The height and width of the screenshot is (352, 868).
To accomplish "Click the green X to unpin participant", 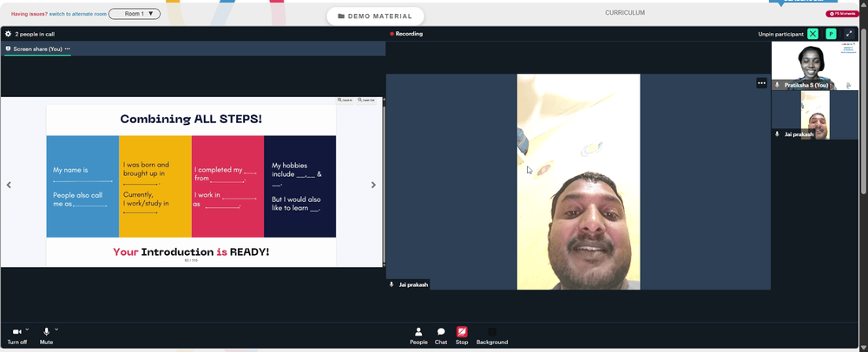I will 812,34.
